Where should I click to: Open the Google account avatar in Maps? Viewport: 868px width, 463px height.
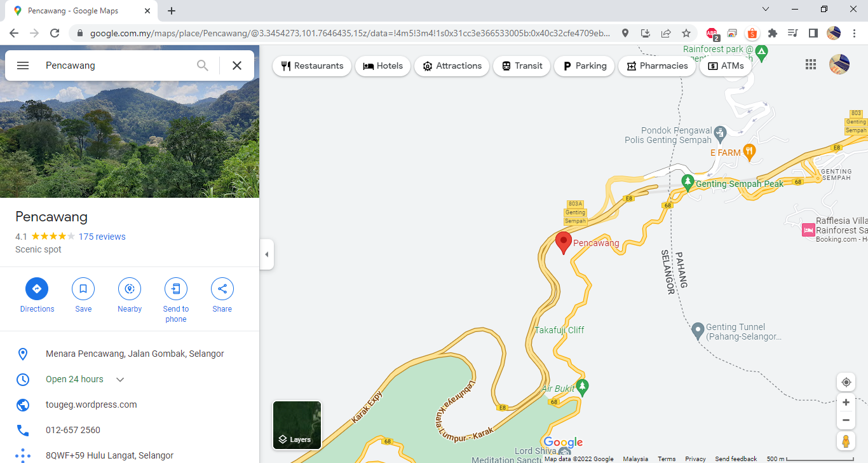[839, 64]
